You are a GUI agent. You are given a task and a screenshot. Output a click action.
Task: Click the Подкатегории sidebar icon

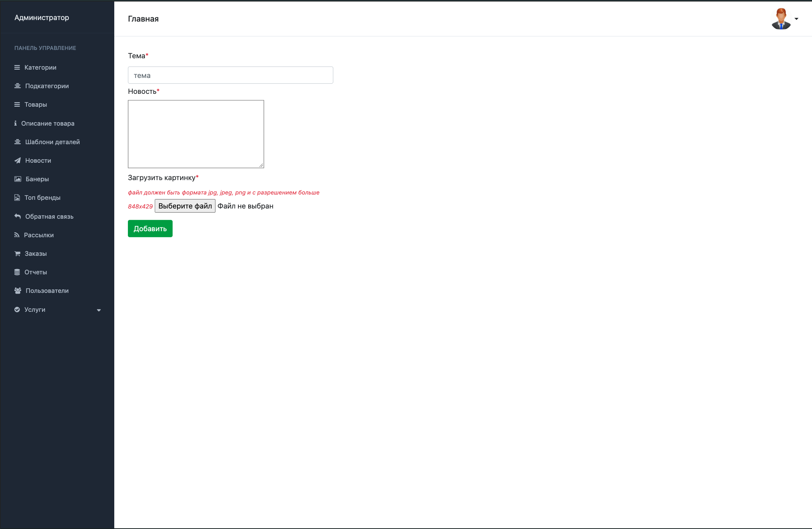pyautogui.click(x=17, y=86)
